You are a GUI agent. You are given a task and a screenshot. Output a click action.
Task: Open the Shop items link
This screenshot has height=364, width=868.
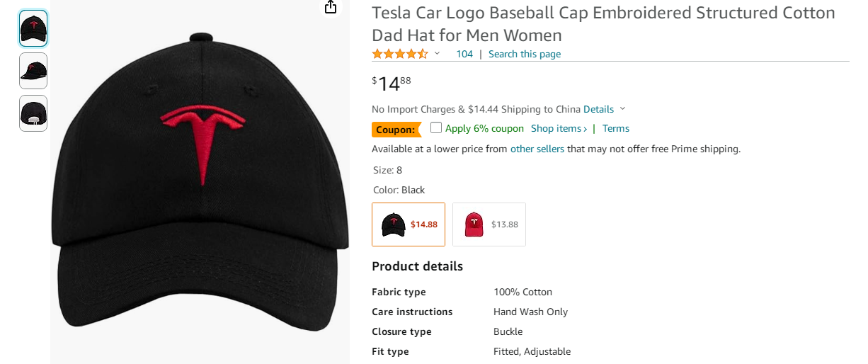pos(559,128)
